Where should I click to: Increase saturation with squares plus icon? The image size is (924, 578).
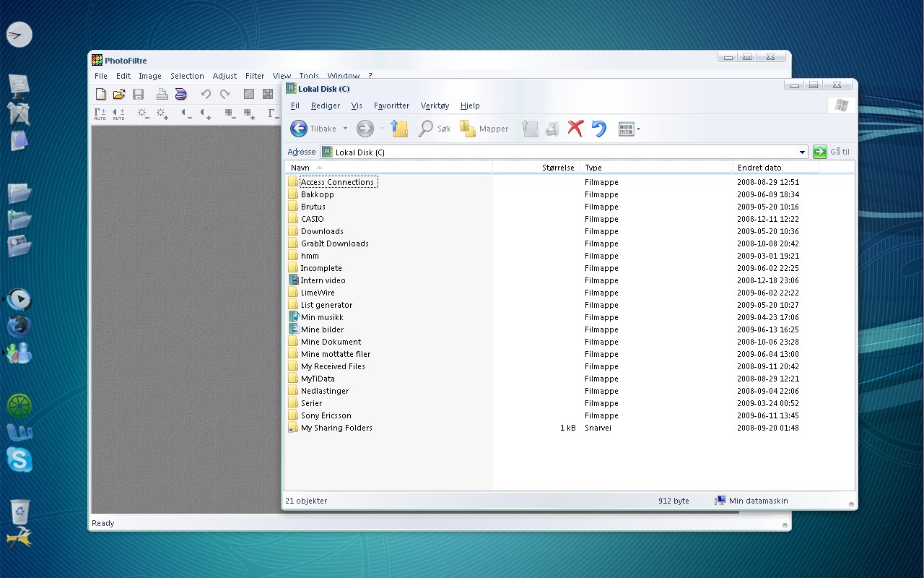pos(249,113)
